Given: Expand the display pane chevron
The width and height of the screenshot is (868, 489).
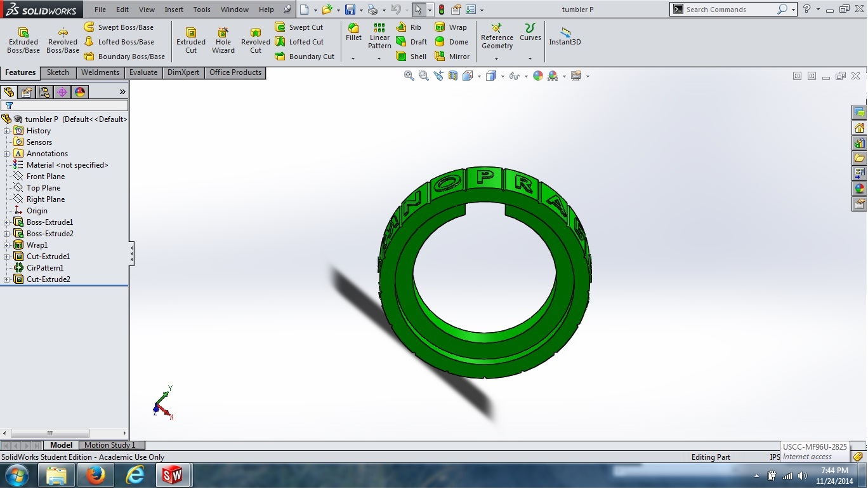Looking at the screenshot, I should pos(122,92).
